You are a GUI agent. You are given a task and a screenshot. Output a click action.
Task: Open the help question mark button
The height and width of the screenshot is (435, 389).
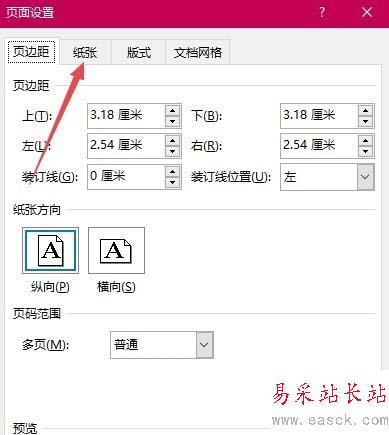click(x=322, y=13)
